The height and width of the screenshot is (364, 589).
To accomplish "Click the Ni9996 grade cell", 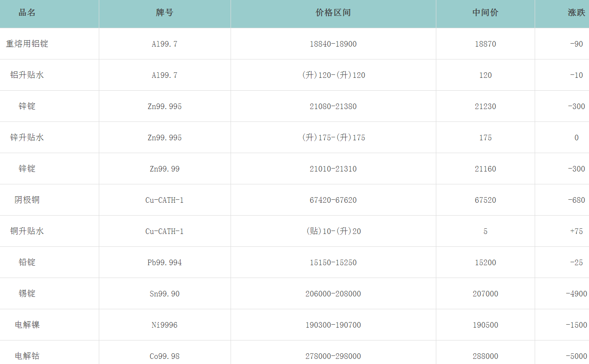I will [x=165, y=325].
